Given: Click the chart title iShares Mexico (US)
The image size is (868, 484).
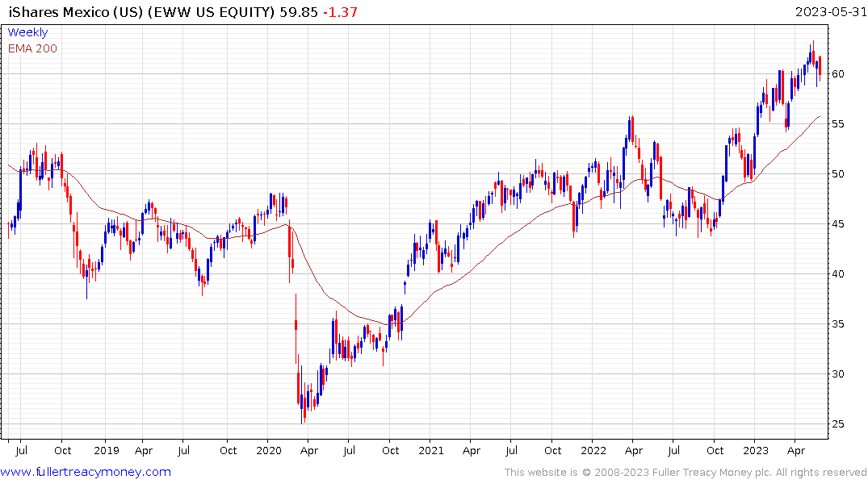Looking at the screenshot, I should tap(77, 12).
